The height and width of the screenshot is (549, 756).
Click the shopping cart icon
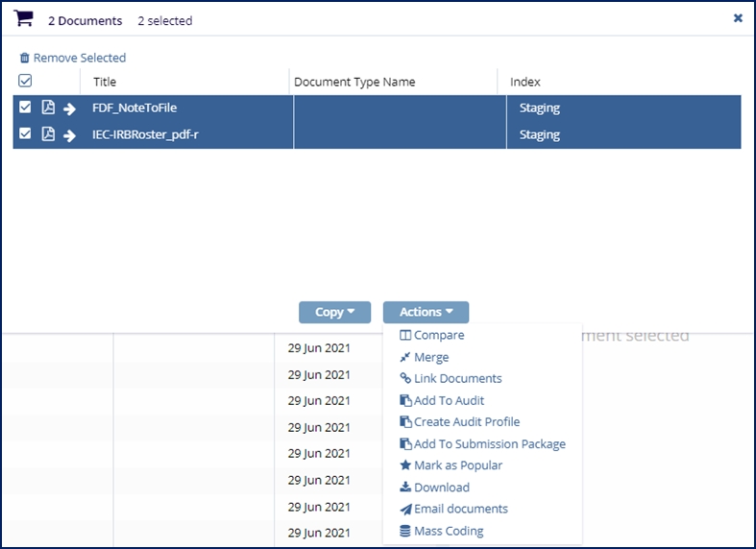[23, 19]
